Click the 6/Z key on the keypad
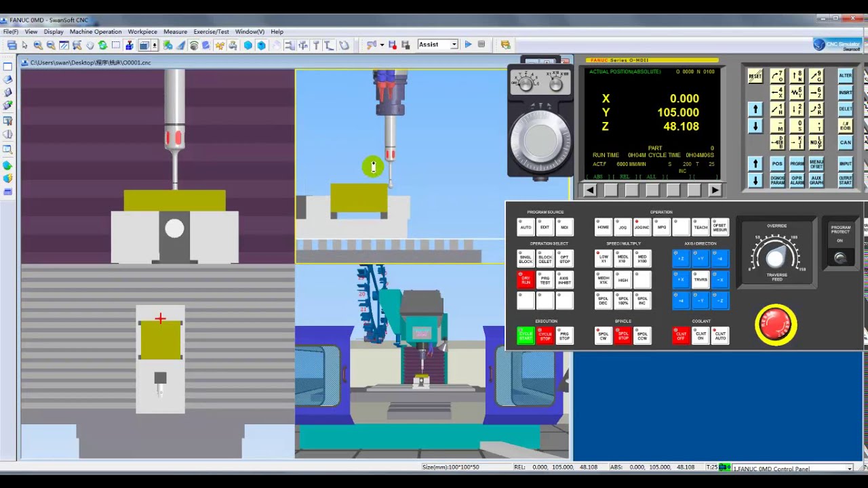Screen dimensions: 868x488 point(816,92)
